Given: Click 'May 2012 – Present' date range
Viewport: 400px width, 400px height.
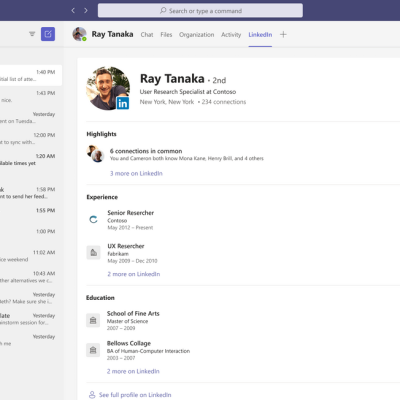Looking at the screenshot, I should (x=130, y=228).
